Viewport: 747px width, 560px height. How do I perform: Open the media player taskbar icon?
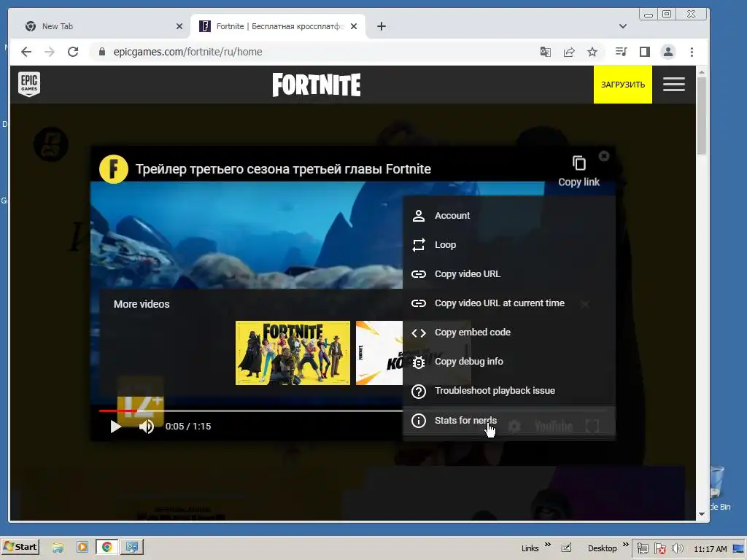[82, 547]
